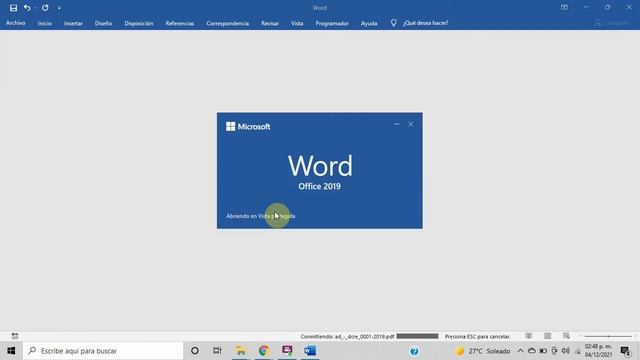Image resolution: width=640 pixels, height=360 pixels.
Task: Click the Redo/Repeat icon
Action: (x=45, y=8)
